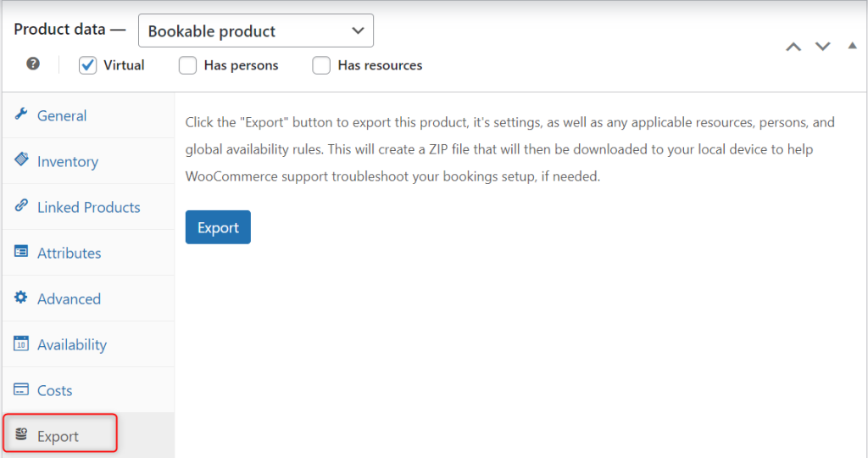The height and width of the screenshot is (458, 868).
Task: Move the Product data panel up
Action: pyautogui.click(x=793, y=47)
